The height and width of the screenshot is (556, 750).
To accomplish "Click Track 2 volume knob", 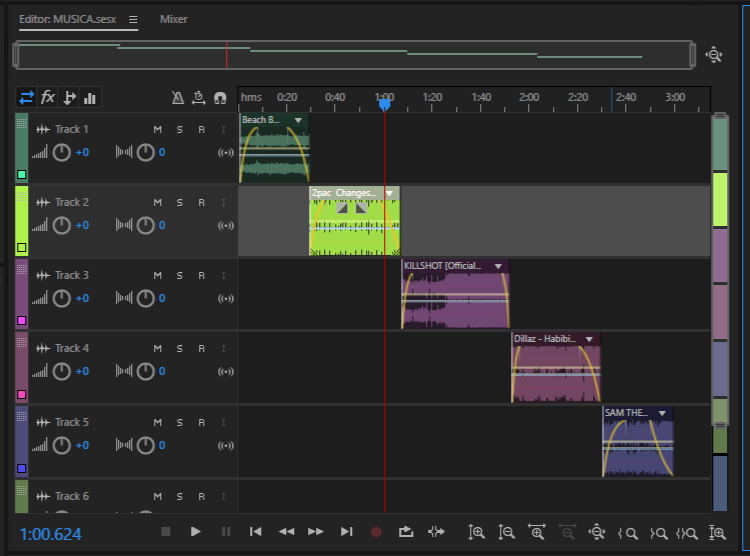I will [62, 225].
